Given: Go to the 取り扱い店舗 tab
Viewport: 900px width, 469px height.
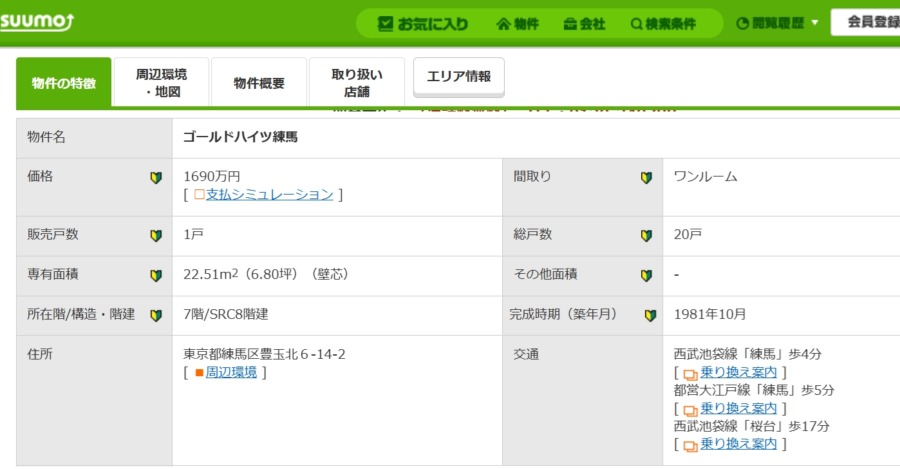Looking at the screenshot, I should [x=357, y=83].
